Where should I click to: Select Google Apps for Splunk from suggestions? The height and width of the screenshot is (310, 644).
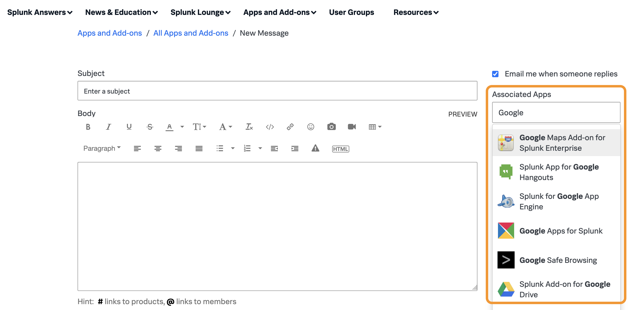tap(561, 231)
